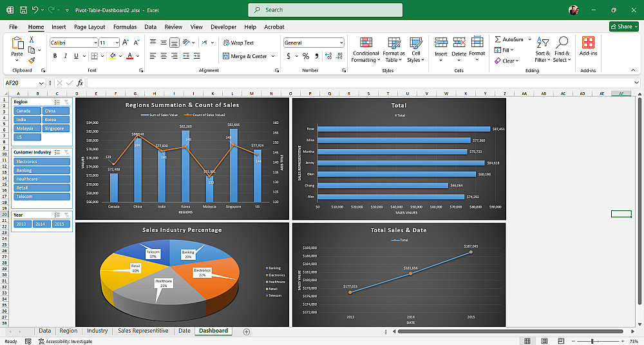
Task: Select Singapore in Region slicer
Action: pyautogui.click(x=56, y=128)
